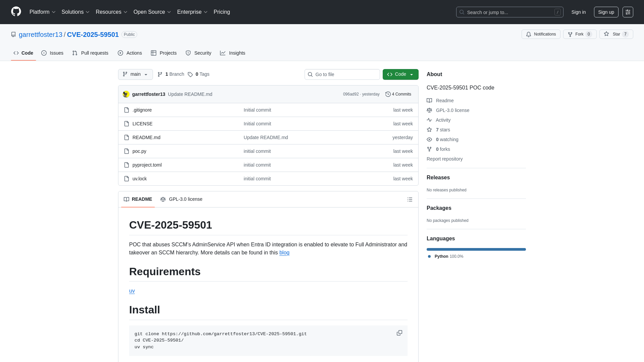Star the CVE-2025-59501 repository
The image size is (644, 362).
point(616,34)
